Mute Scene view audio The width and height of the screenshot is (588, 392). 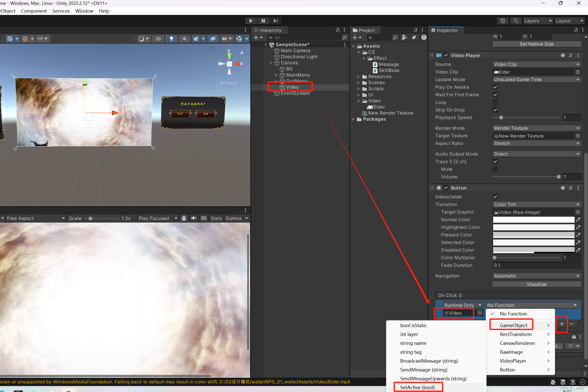tap(184, 39)
